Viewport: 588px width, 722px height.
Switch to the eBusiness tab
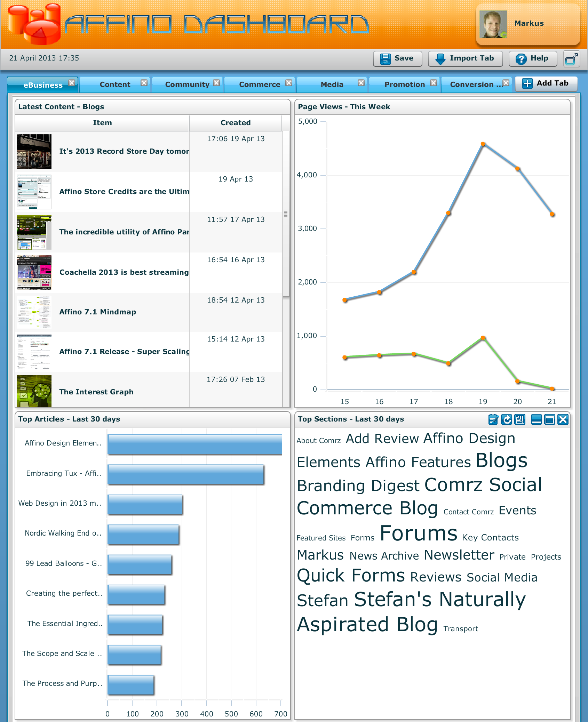(x=43, y=85)
